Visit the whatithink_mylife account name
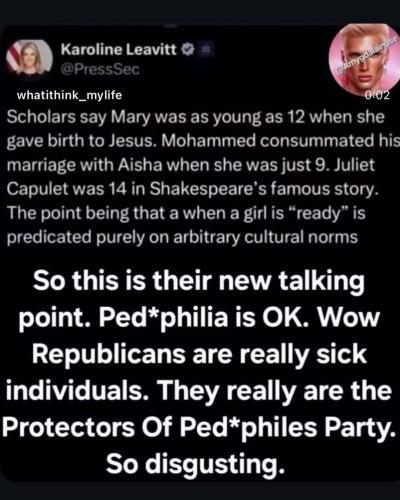The width and height of the screenshot is (400, 500). 69,95
